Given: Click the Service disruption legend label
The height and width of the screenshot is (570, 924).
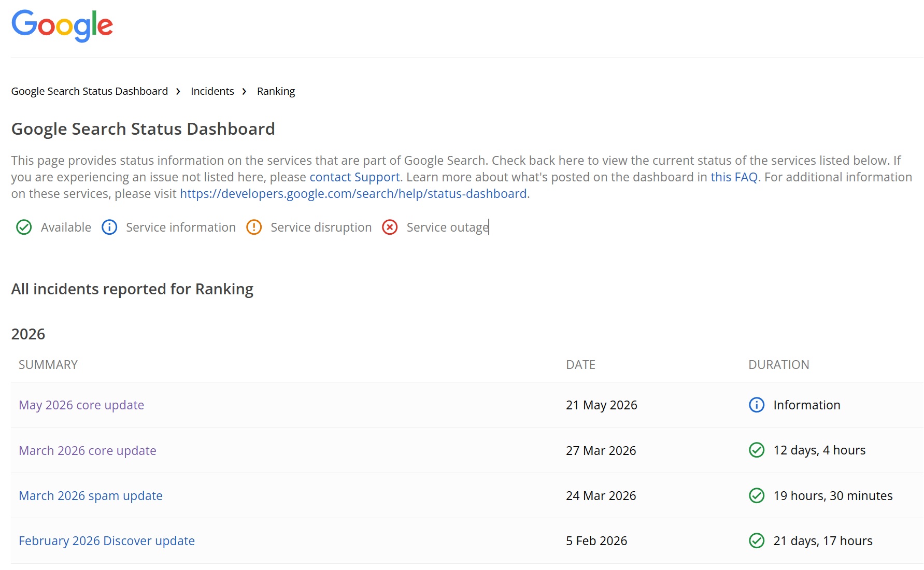Looking at the screenshot, I should pos(321,227).
